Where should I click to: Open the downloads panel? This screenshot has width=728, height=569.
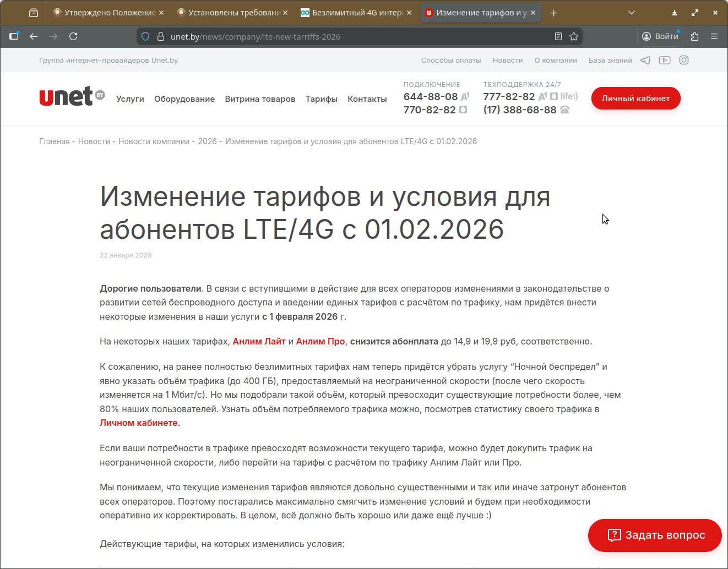[x=674, y=13]
